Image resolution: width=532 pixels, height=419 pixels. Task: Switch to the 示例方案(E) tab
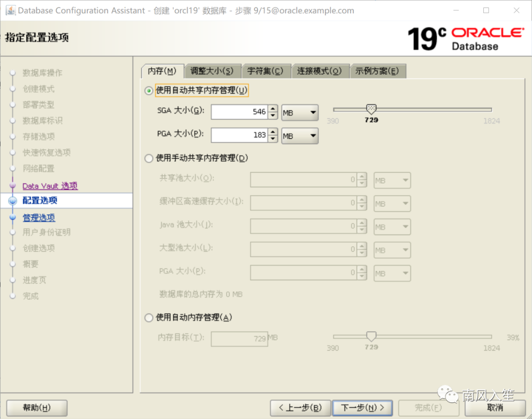(x=378, y=71)
